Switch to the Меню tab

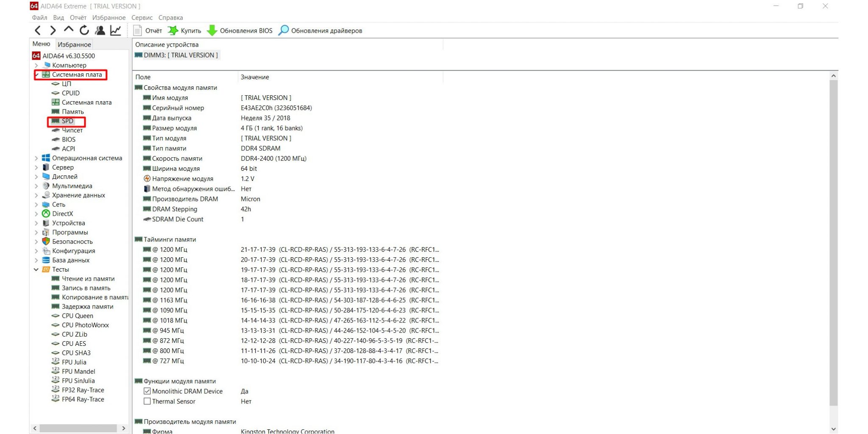41,44
